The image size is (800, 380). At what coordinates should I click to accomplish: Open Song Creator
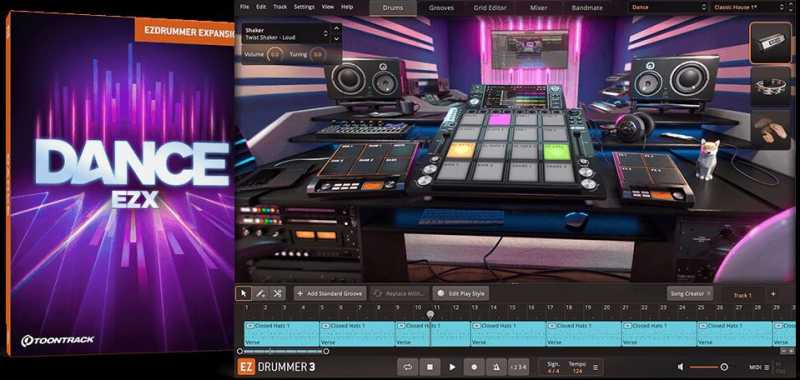click(691, 293)
